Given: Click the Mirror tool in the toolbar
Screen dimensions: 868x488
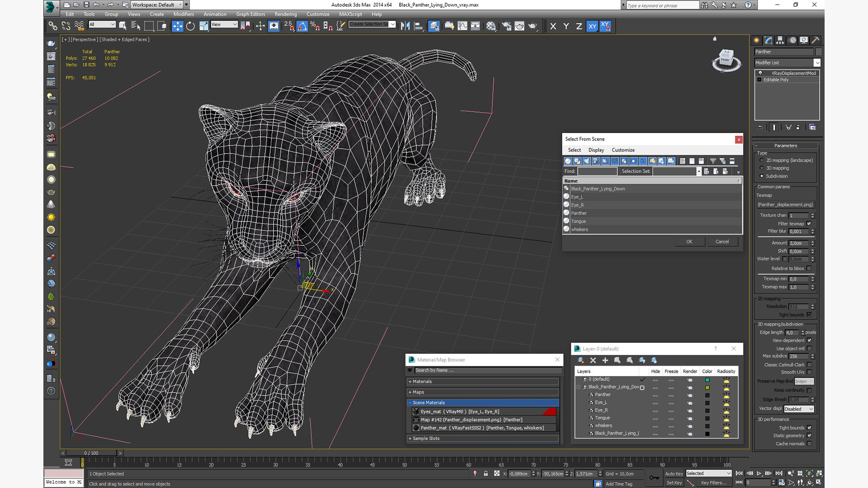Looking at the screenshot, I should [x=406, y=26].
